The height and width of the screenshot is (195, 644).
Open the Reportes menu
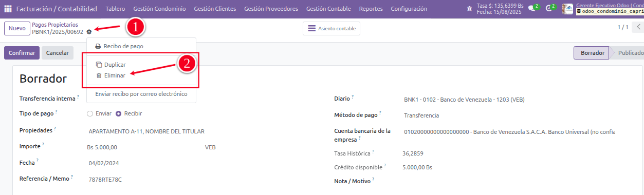(371, 9)
